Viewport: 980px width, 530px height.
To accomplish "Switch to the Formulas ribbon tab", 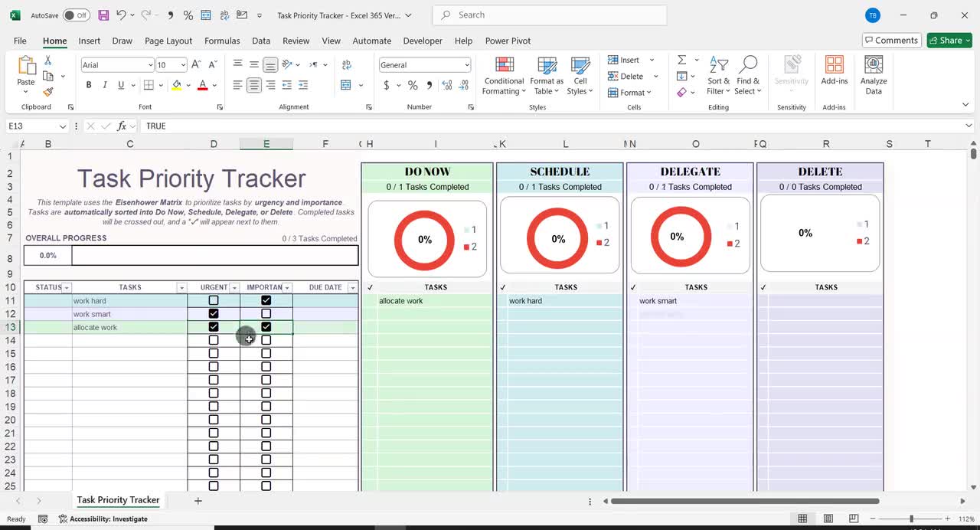I will pos(222,41).
